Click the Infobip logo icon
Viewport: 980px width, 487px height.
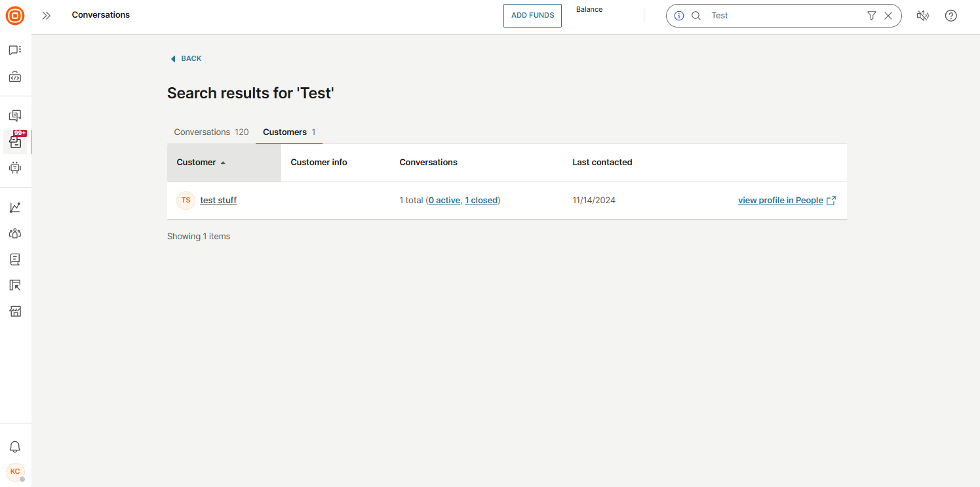click(15, 16)
